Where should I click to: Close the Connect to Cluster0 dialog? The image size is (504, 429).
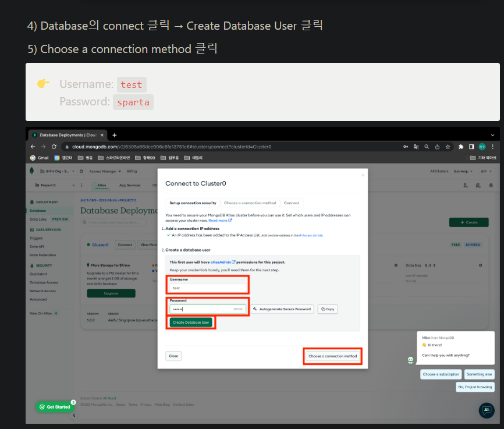pos(363,175)
